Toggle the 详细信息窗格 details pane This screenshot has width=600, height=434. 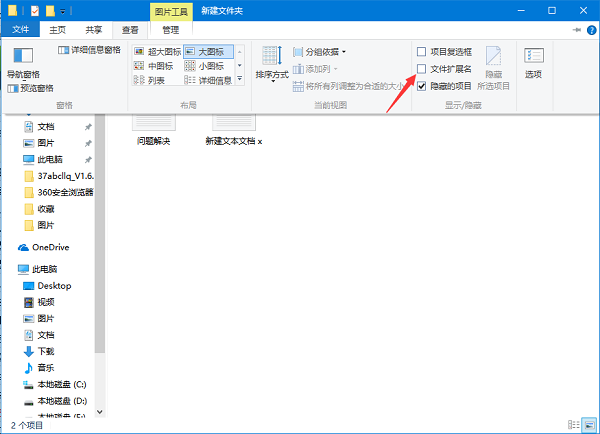click(89, 50)
